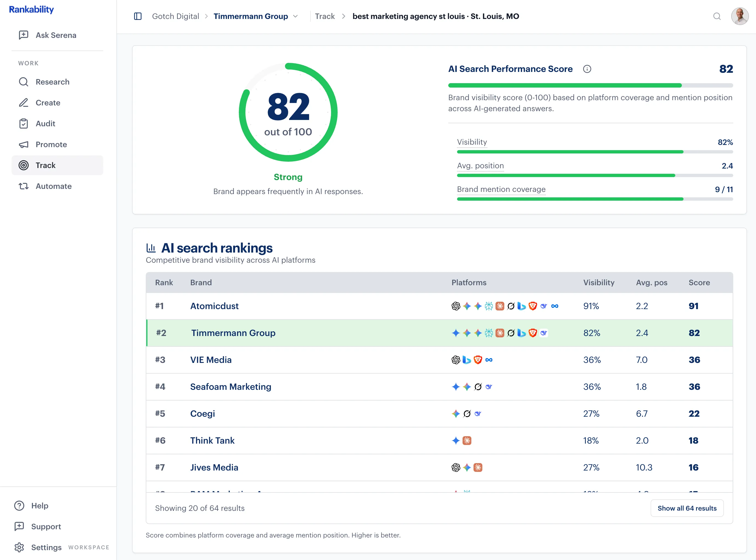Click the ChatGPT icon in VIE Media row
Viewport: 756px width, 560px height.
456,360
